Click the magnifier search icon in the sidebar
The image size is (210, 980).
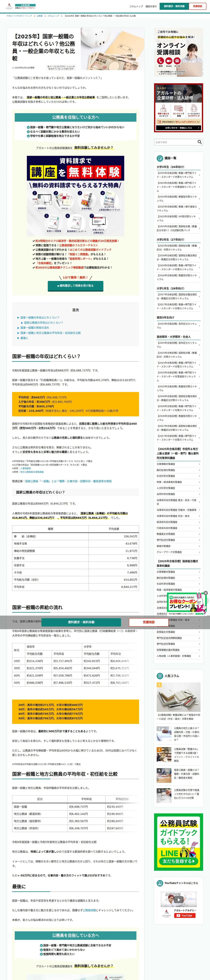pos(200,142)
